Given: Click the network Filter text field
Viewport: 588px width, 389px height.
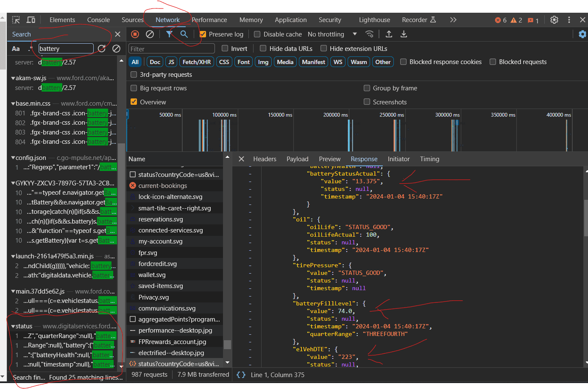Looking at the screenshot, I should [x=171, y=49].
